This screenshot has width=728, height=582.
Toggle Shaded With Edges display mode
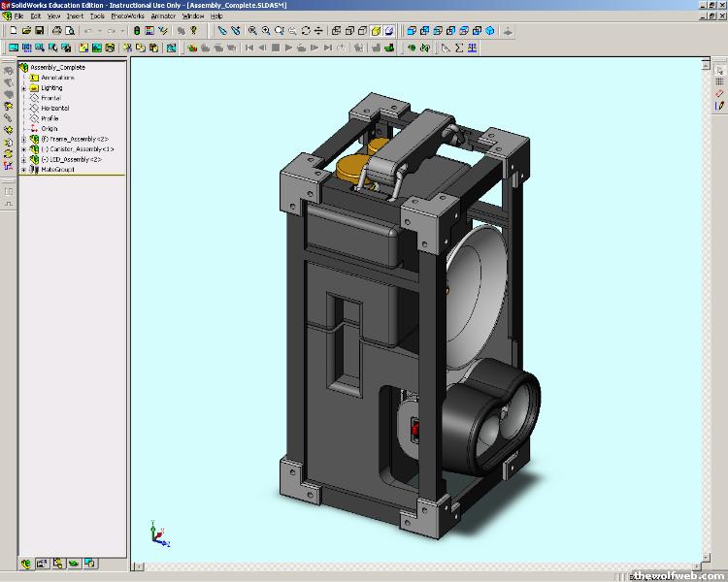[x=376, y=31]
